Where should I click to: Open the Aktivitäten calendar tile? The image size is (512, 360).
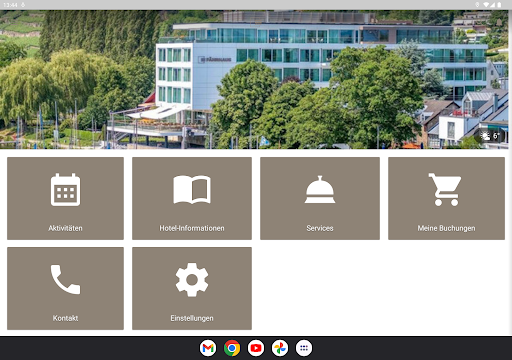[65, 198]
